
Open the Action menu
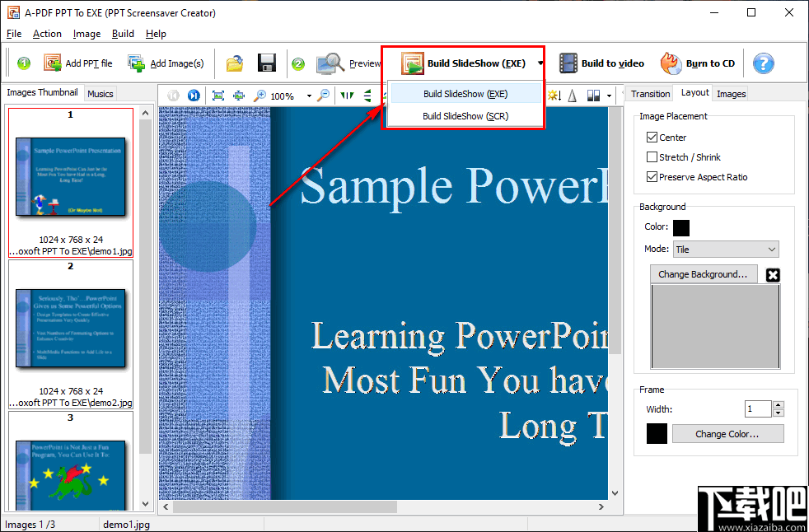(x=47, y=34)
